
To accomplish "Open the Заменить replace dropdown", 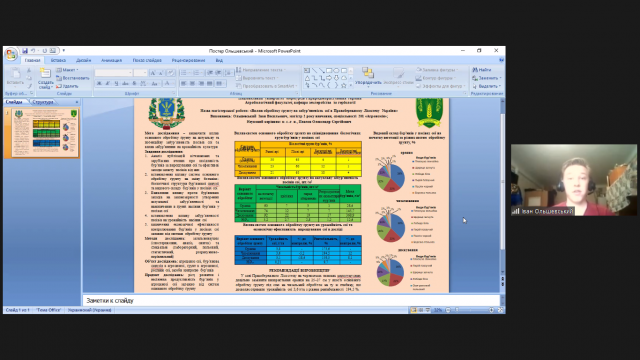I will click(487, 78).
